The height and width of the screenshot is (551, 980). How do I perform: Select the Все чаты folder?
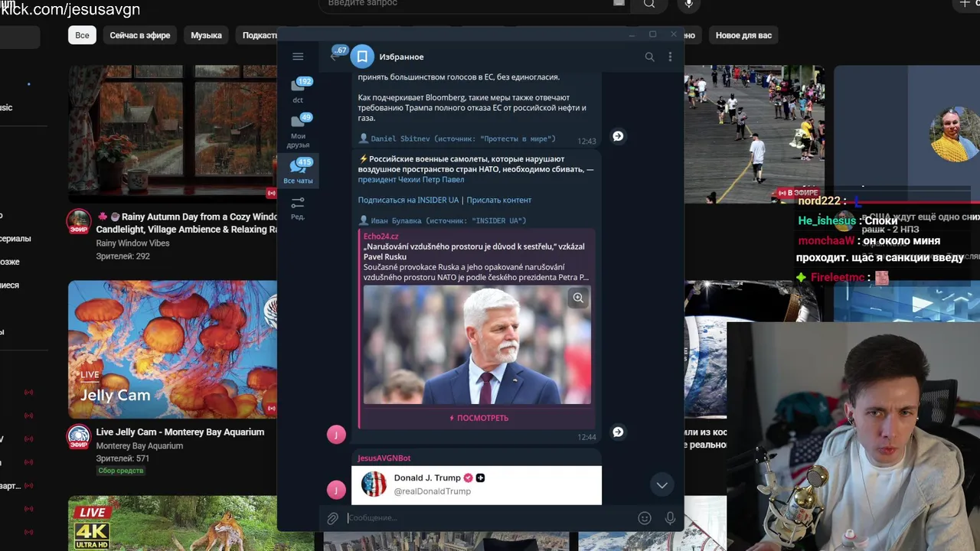point(298,171)
